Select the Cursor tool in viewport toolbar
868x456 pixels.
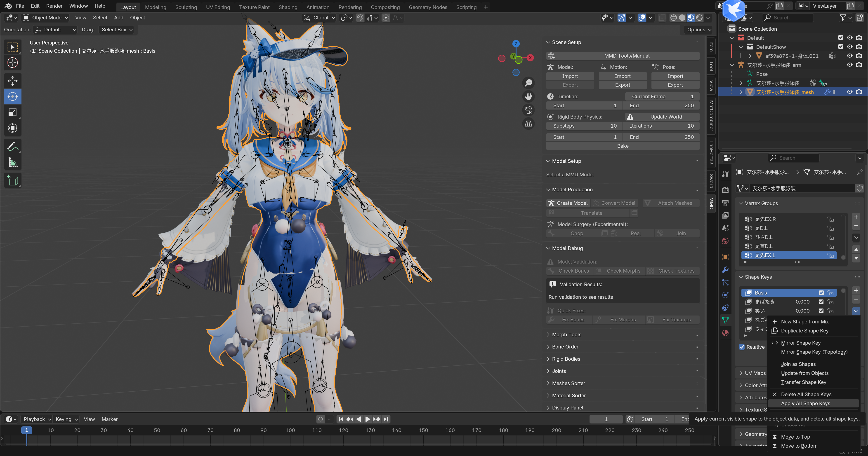click(12, 63)
